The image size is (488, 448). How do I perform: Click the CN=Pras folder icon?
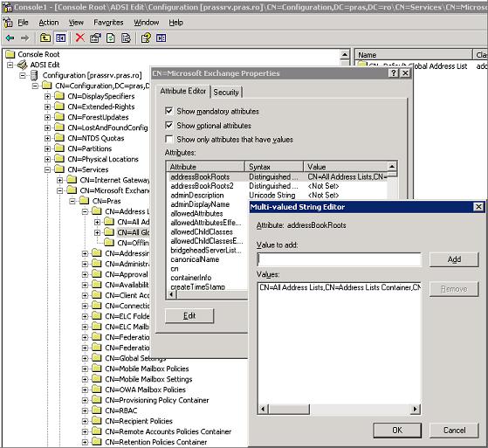85,201
